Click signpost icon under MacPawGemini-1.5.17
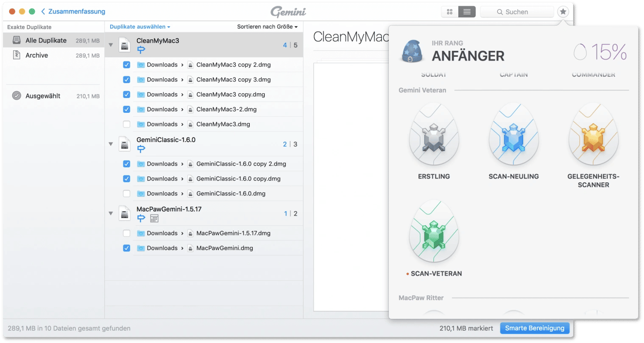 coord(141,218)
